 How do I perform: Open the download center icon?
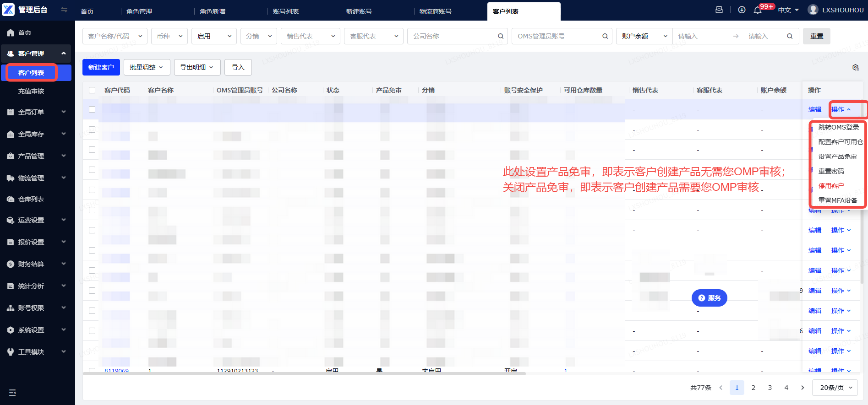[x=742, y=10]
